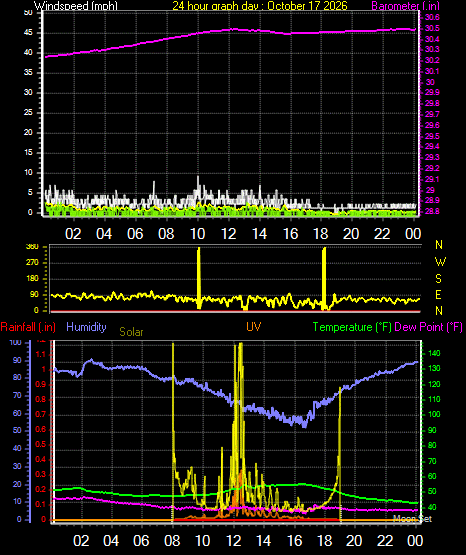Click the 29.1 barometer scale value
Screen dimensions: 466x555
point(432,179)
